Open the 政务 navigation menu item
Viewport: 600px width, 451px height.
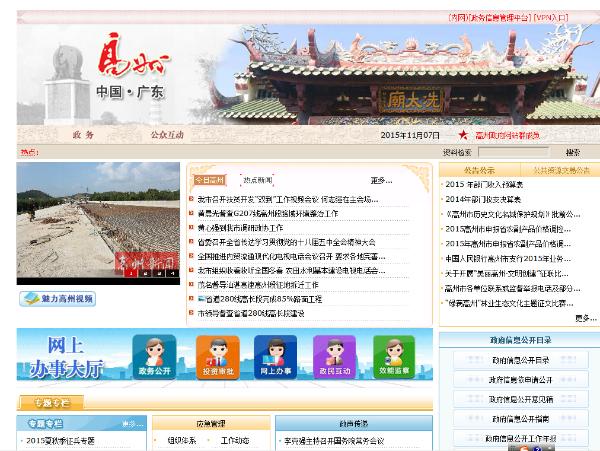[83, 135]
